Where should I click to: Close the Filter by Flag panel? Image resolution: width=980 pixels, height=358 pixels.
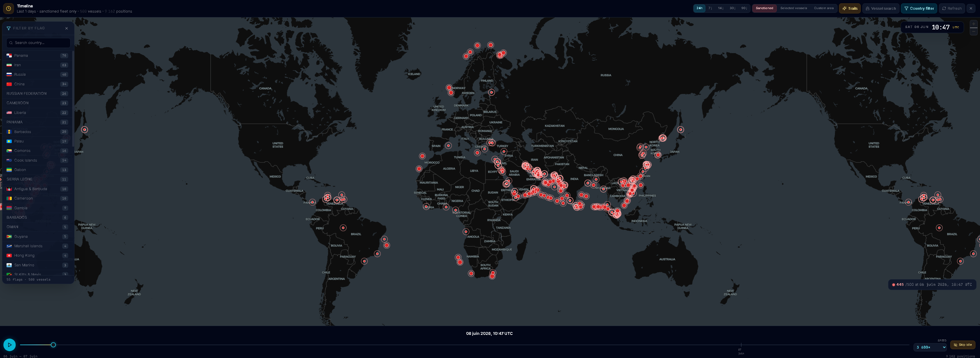click(x=67, y=28)
